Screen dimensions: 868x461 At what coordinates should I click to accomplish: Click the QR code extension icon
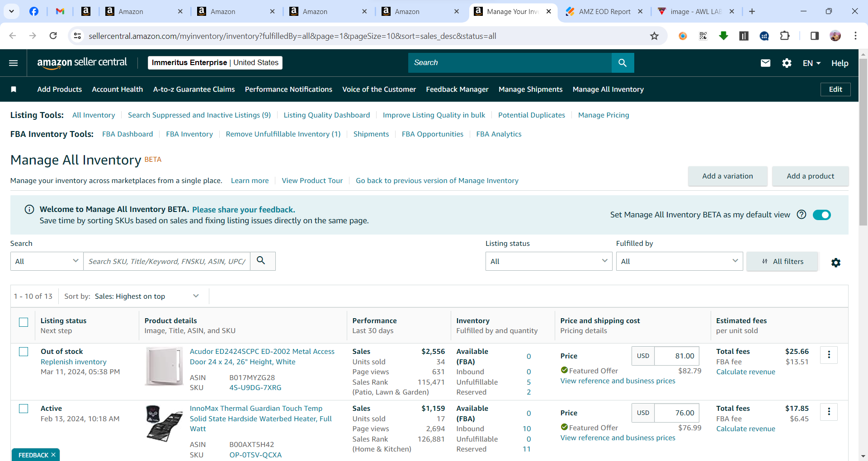[x=703, y=36]
